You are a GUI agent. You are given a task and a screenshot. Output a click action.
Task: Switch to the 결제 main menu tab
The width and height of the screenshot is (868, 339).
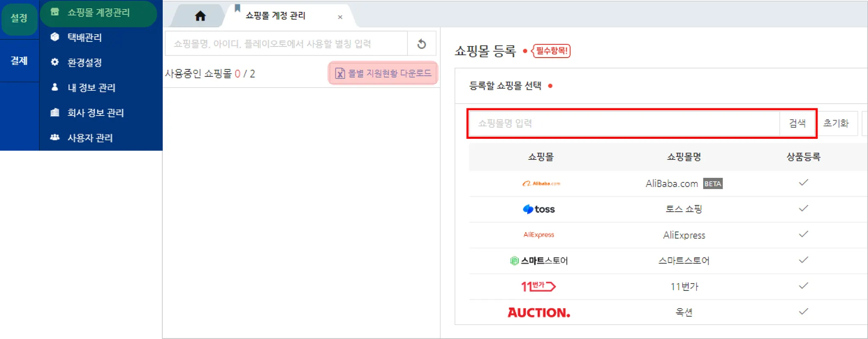19,61
